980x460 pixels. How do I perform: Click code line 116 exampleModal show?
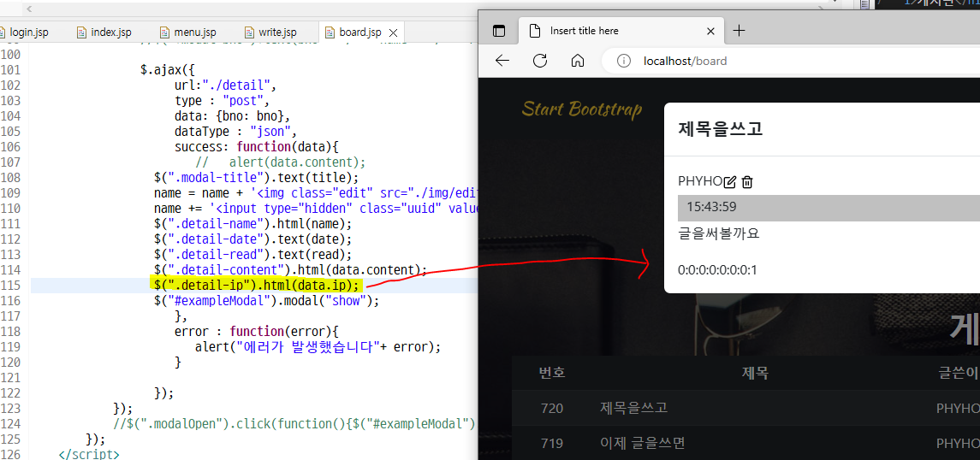click(266, 300)
